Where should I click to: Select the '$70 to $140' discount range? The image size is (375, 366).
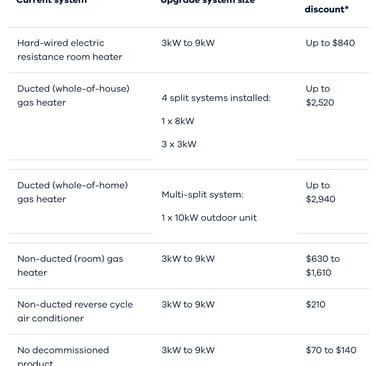331,350
